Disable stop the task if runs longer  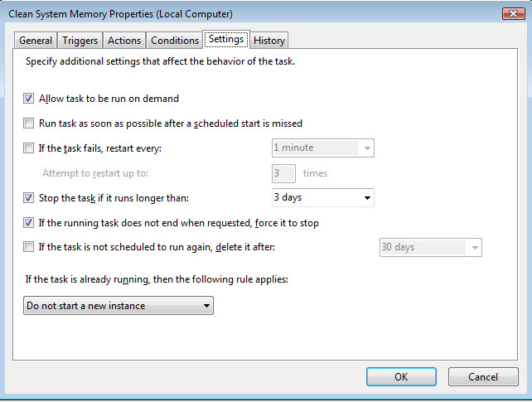pos(30,198)
